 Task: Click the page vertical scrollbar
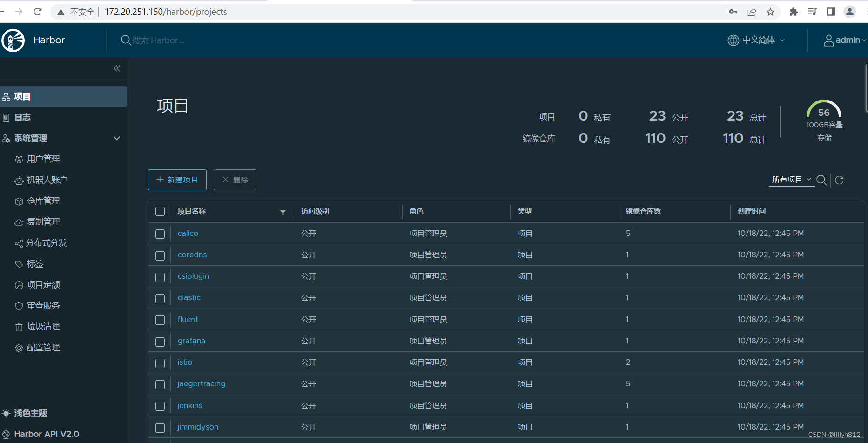coord(866,88)
